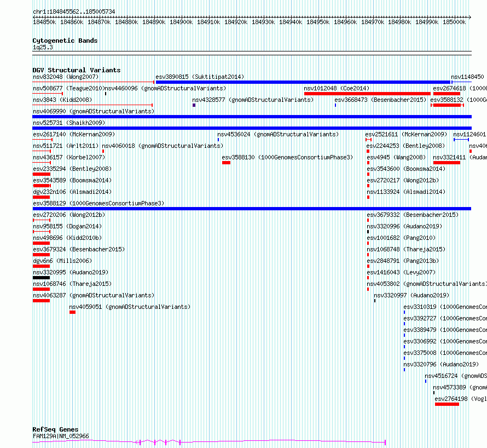Click nsv1133924 (Alsmadi2014) label

[x=406, y=192]
